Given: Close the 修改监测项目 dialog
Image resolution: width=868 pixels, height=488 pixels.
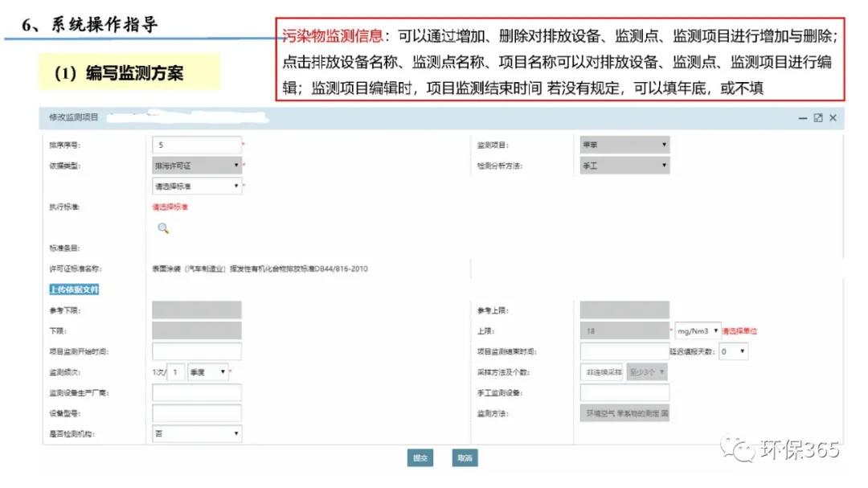Looking at the screenshot, I should (833, 118).
